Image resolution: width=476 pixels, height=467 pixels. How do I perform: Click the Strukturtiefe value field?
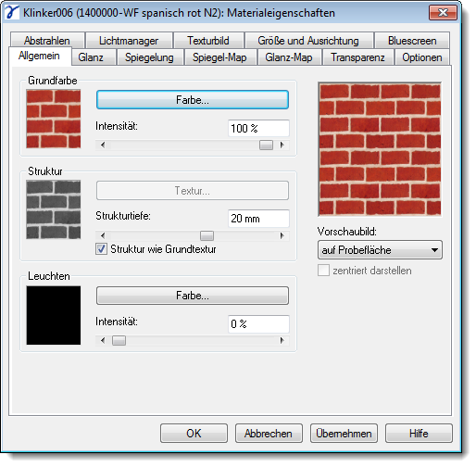click(258, 219)
